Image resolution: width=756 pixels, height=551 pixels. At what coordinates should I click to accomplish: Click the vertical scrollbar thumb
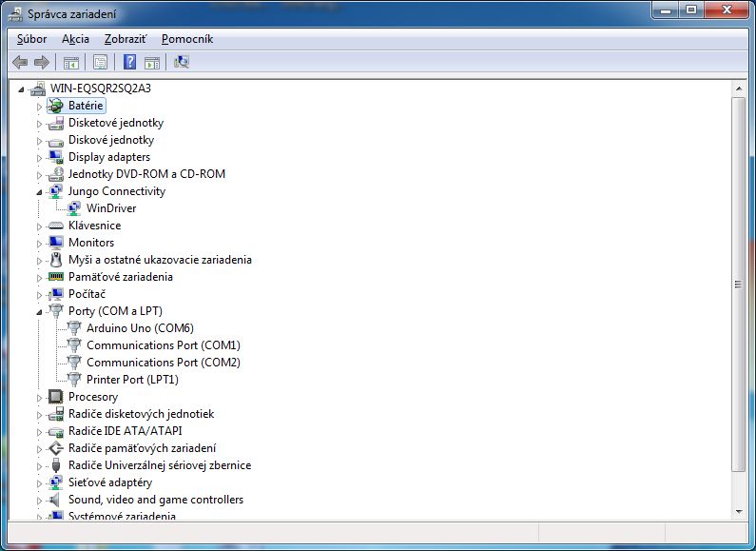pyautogui.click(x=739, y=285)
